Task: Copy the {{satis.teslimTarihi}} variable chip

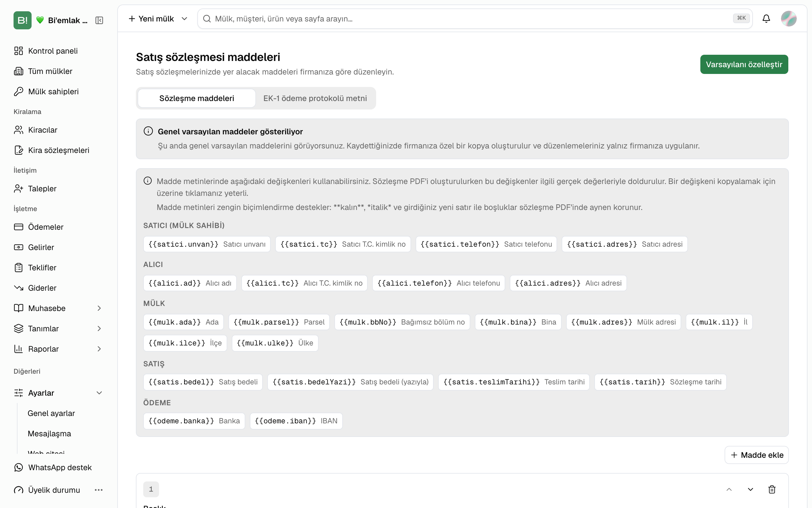Action: (514, 382)
